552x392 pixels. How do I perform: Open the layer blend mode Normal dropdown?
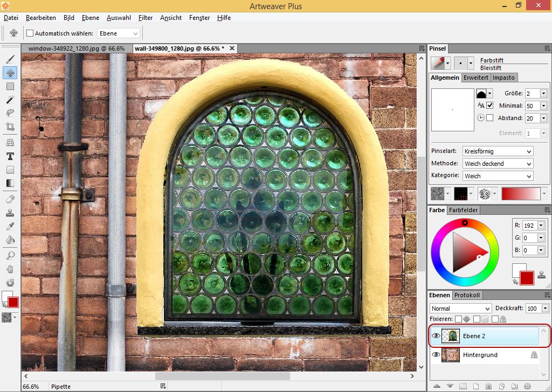click(x=460, y=309)
